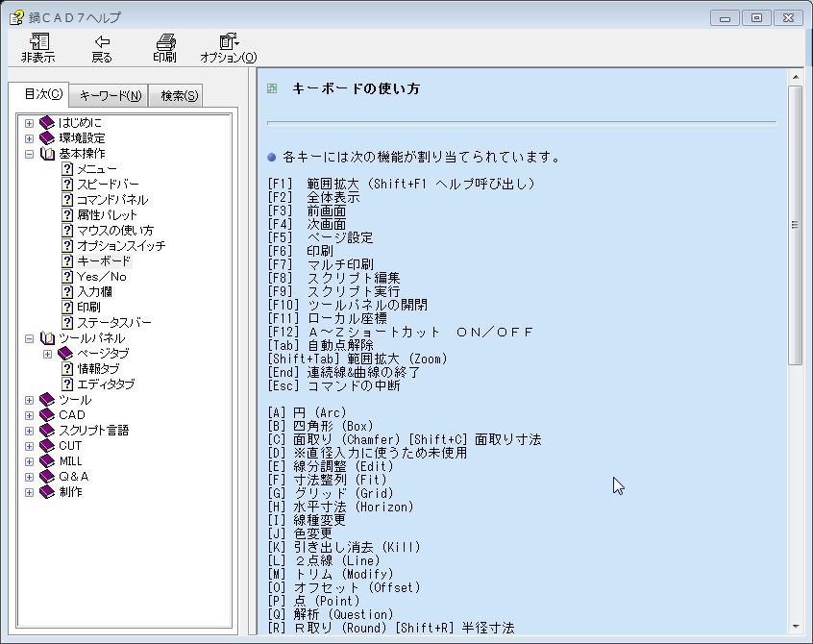Screen dimensions: 813x644
Task: Select the スクリプト言語 tree label
Action: tap(94, 431)
